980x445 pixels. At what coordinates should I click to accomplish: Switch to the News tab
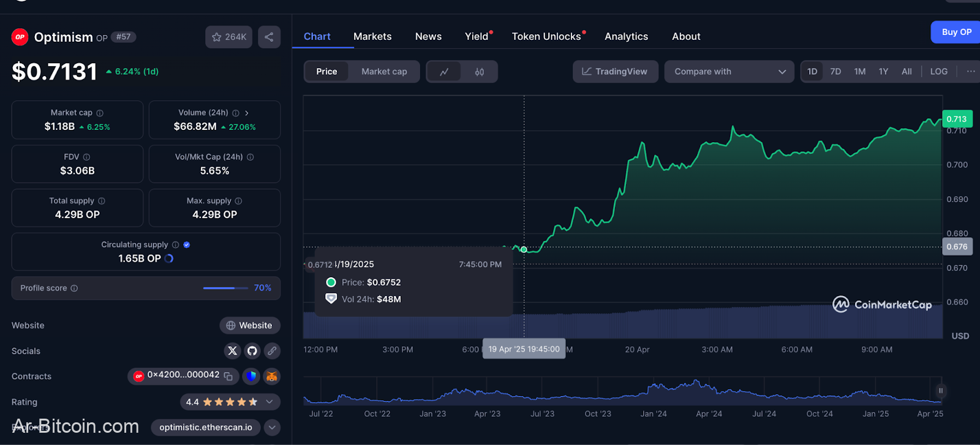point(428,37)
